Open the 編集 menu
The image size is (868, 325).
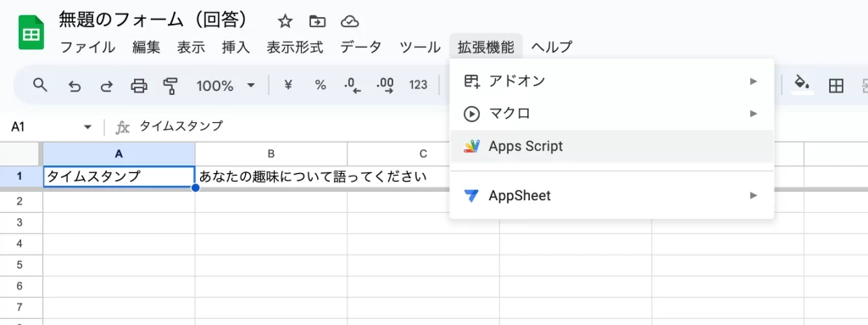pyautogui.click(x=146, y=48)
